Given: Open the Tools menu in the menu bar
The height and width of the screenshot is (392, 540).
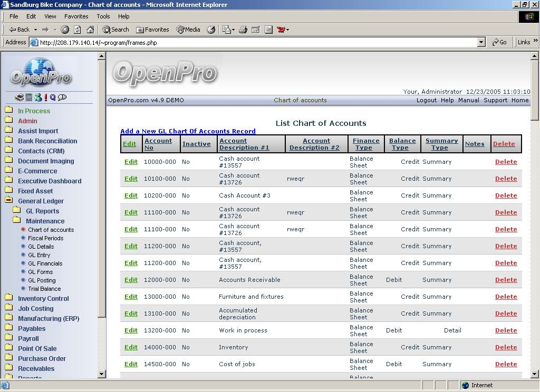Looking at the screenshot, I should [x=103, y=16].
